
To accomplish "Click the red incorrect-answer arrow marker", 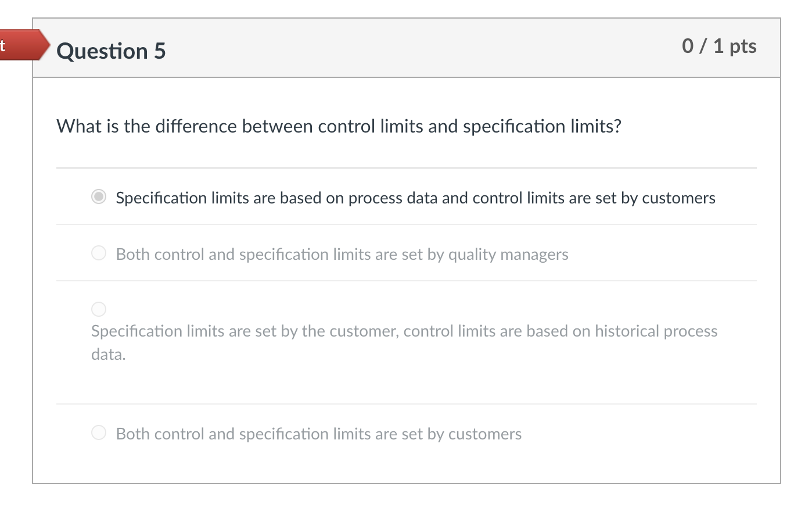I will pos(23,45).
